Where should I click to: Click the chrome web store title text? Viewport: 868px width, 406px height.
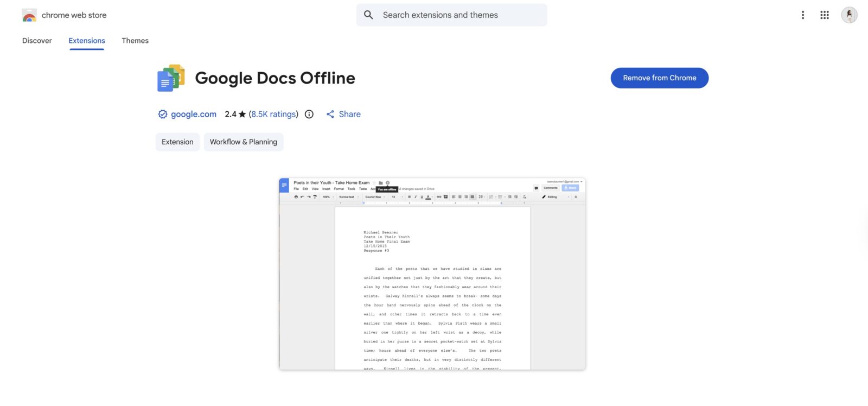[x=74, y=15]
